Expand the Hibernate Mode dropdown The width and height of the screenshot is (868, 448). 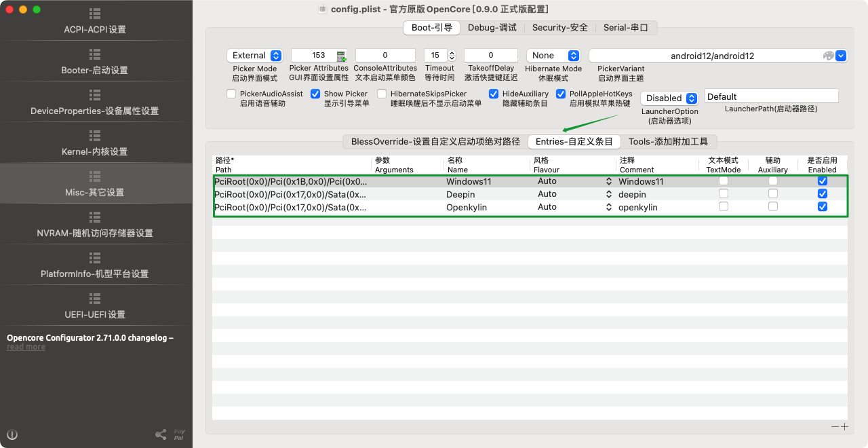[x=554, y=56]
